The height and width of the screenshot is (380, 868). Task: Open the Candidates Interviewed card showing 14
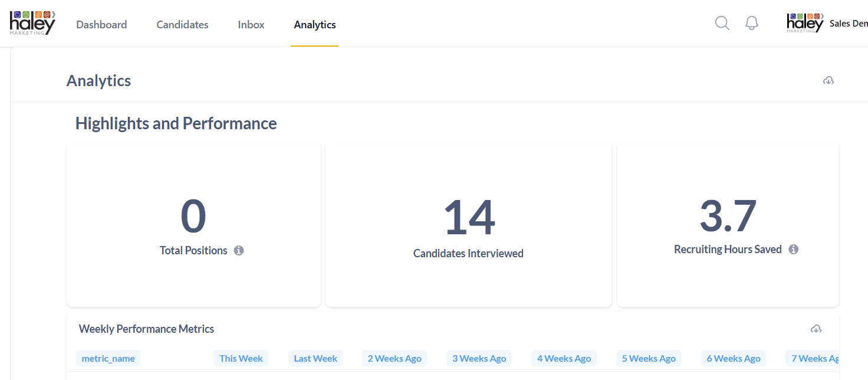tap(468, 224)
